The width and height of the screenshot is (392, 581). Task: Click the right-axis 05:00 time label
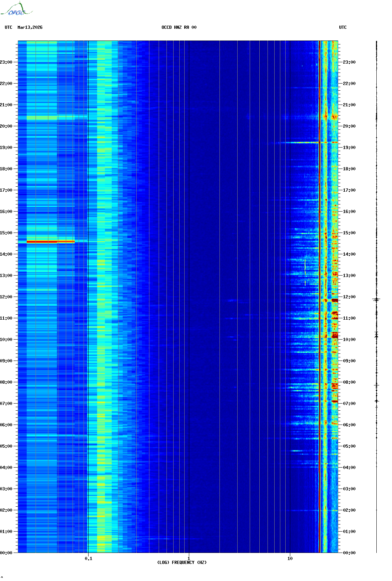(x=349, y=446)
